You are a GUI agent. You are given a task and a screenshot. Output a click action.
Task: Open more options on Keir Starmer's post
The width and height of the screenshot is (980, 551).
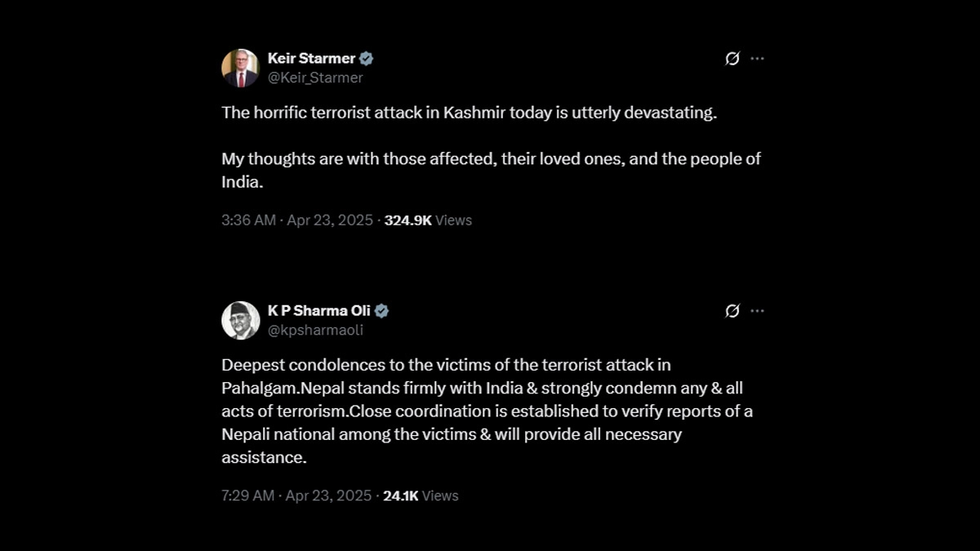point(757,59)
